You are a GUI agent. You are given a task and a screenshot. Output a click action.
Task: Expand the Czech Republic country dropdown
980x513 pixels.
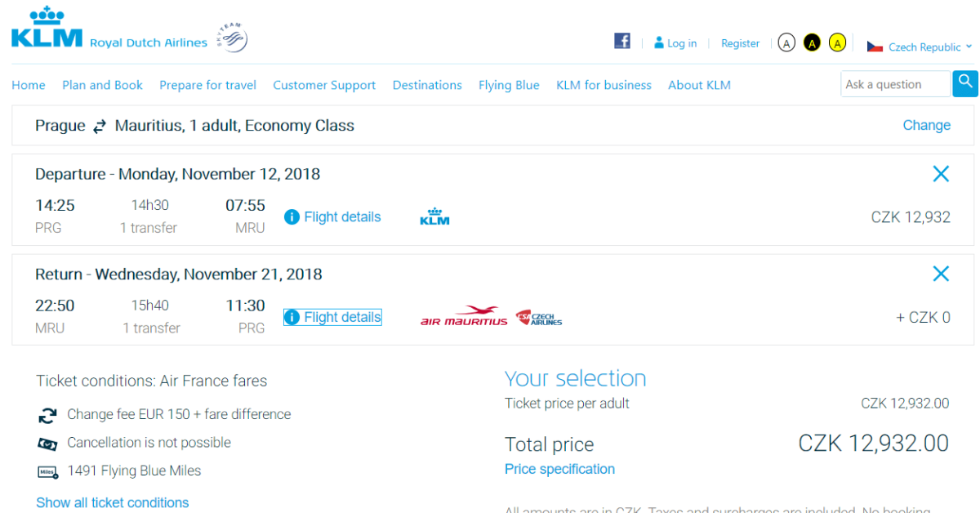(x=920, y=47)
